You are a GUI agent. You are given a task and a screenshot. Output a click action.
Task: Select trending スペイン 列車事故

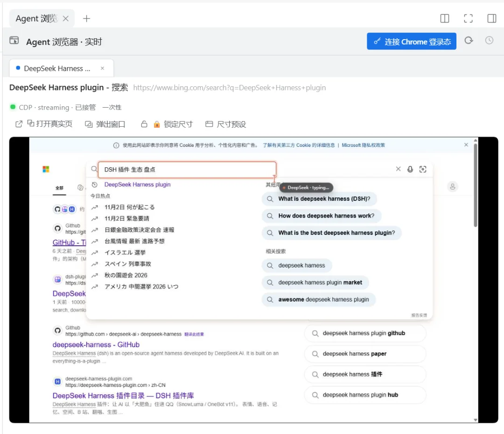click(128, 264)
